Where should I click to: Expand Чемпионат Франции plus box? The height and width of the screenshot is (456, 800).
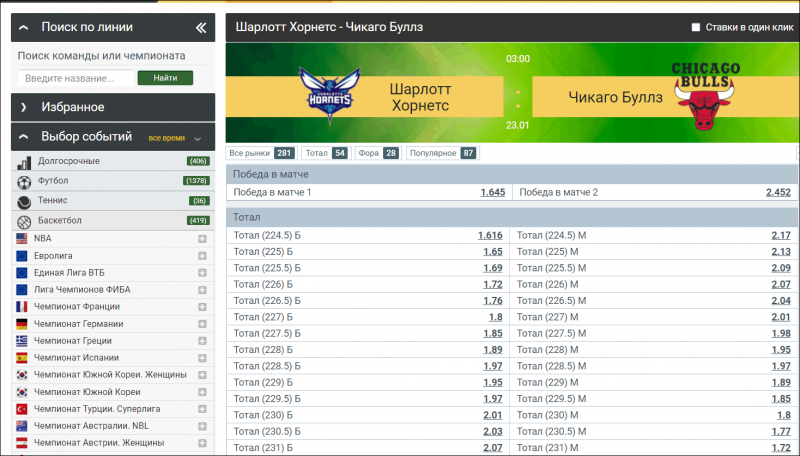pos(203,307)
